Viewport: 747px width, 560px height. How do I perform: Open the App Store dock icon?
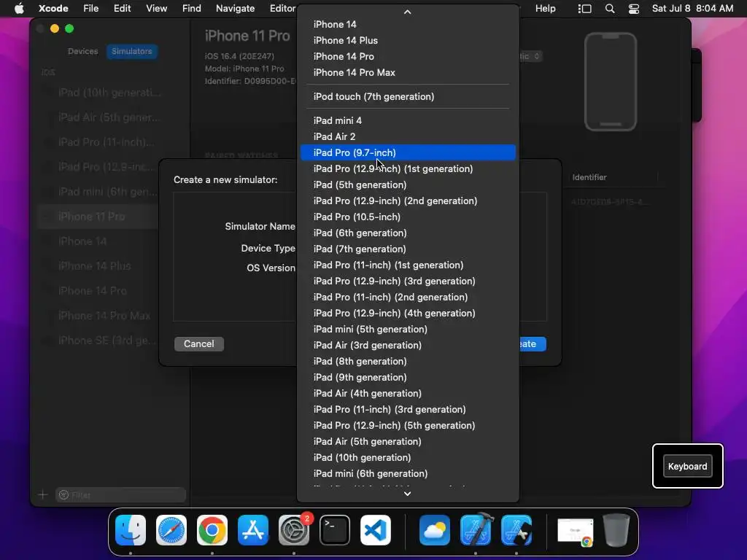pos(253,530)
